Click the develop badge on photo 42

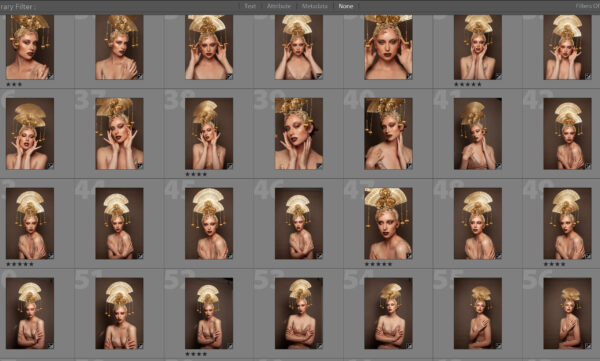click(588, 166)
